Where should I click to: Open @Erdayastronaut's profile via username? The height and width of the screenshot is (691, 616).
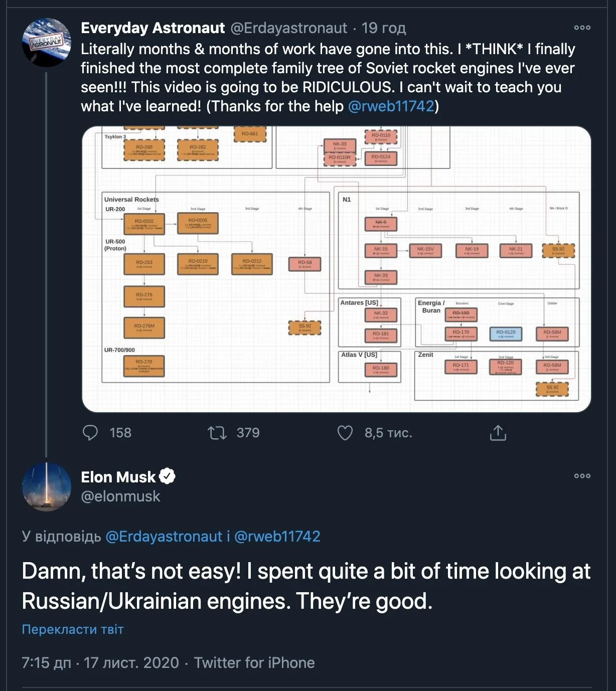coord(289,28)
